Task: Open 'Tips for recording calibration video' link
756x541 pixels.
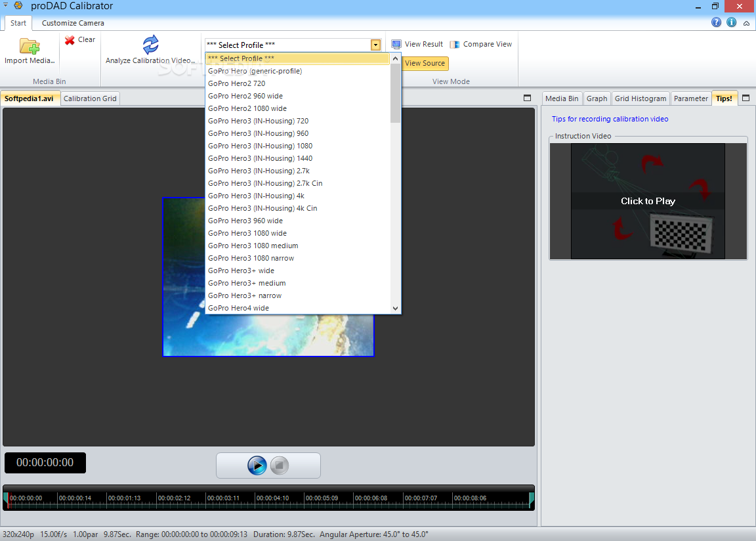Action: tap(610, 119)
